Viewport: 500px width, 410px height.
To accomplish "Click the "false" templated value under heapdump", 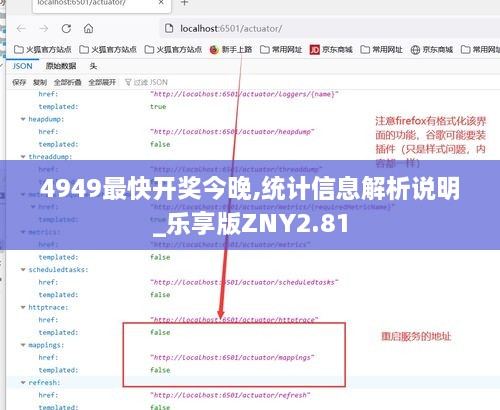I will coord(160,144).
